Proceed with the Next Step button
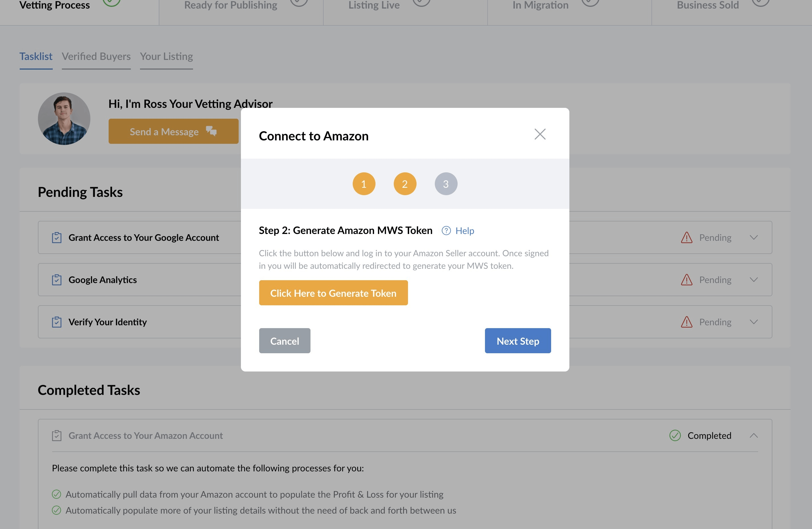The height and width of the screenshot is (529, 812). [517, 341]
